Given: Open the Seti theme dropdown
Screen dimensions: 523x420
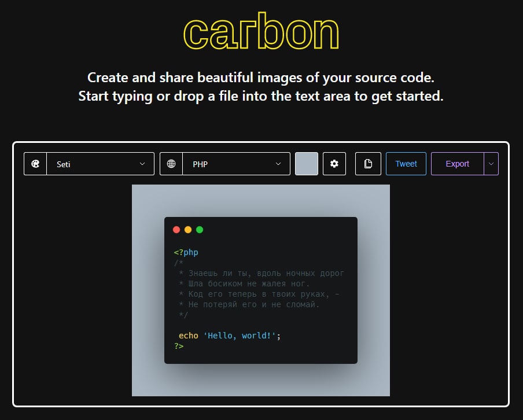Looking at the screenshot, I should [x=101, y=164].
